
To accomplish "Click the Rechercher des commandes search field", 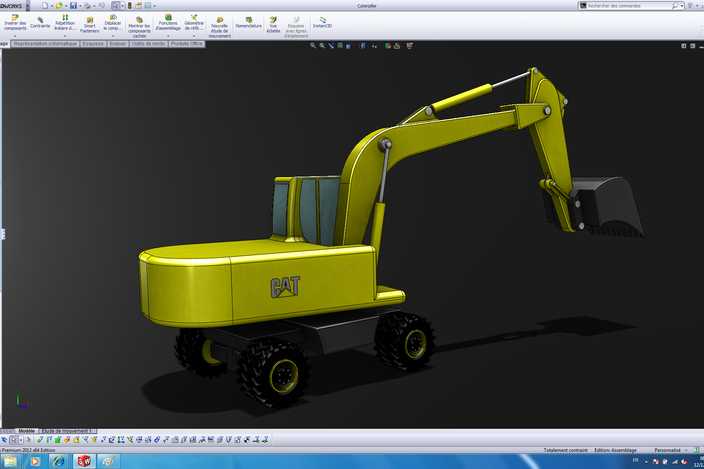I will 629,5.
